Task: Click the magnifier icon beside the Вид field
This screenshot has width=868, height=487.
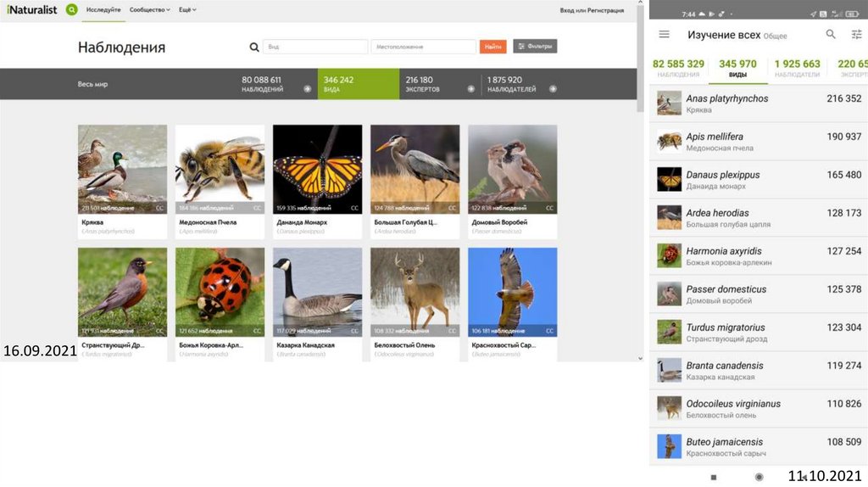Action: tap(254, 48)
